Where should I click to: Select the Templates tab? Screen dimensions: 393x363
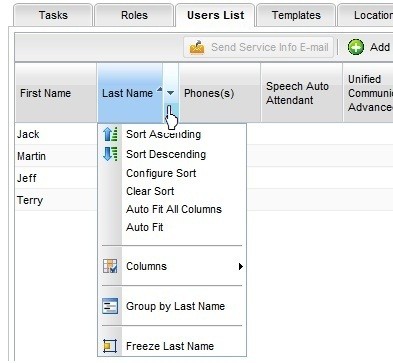pos(296,15)
